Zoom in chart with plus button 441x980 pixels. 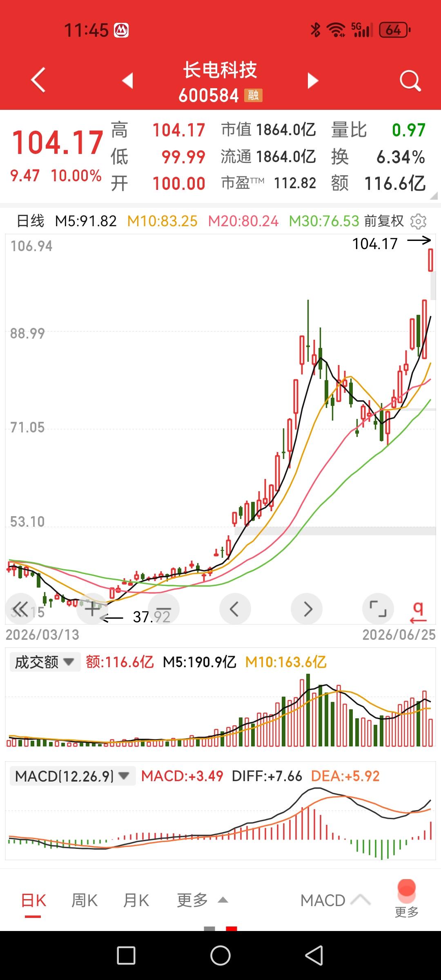tap(92, 609)
